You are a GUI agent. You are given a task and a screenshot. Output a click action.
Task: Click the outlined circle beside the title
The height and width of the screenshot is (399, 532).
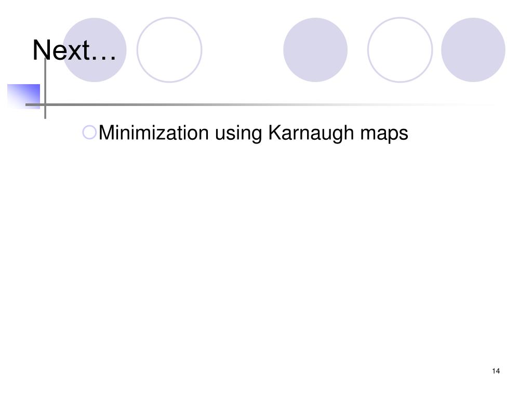[x=169, y=50]
